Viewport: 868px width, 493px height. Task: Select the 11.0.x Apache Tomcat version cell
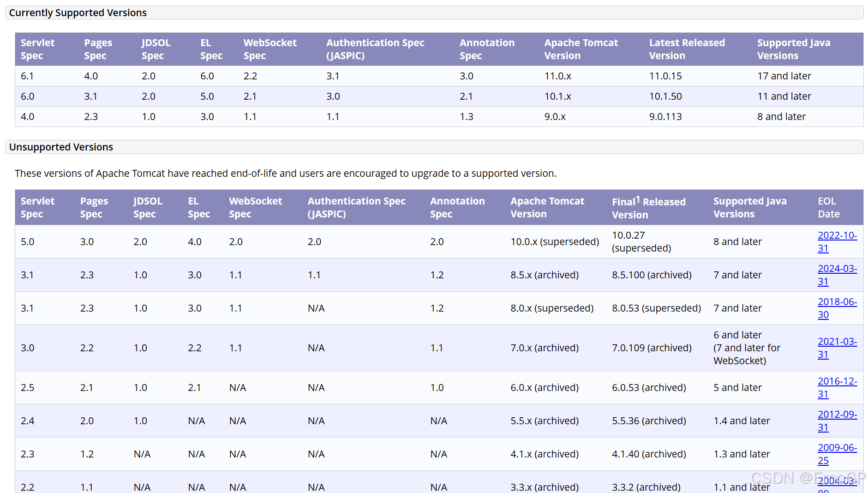coord(557,76)
